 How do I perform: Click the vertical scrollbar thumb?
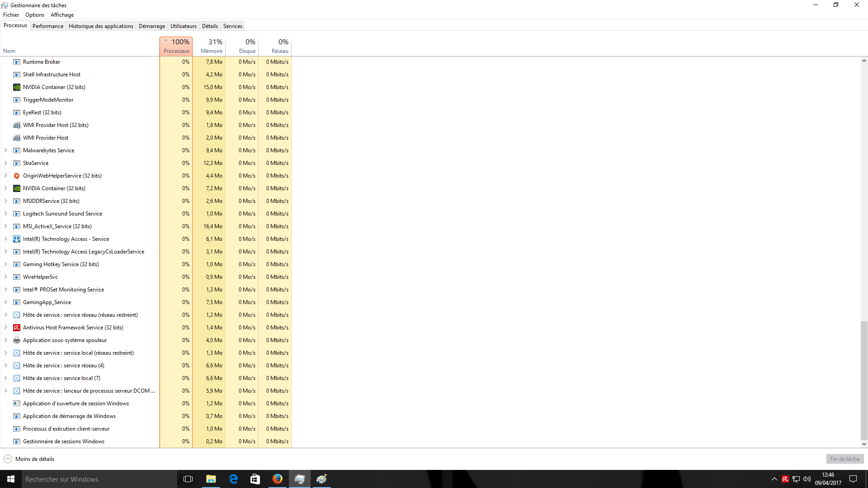[863, 380]
